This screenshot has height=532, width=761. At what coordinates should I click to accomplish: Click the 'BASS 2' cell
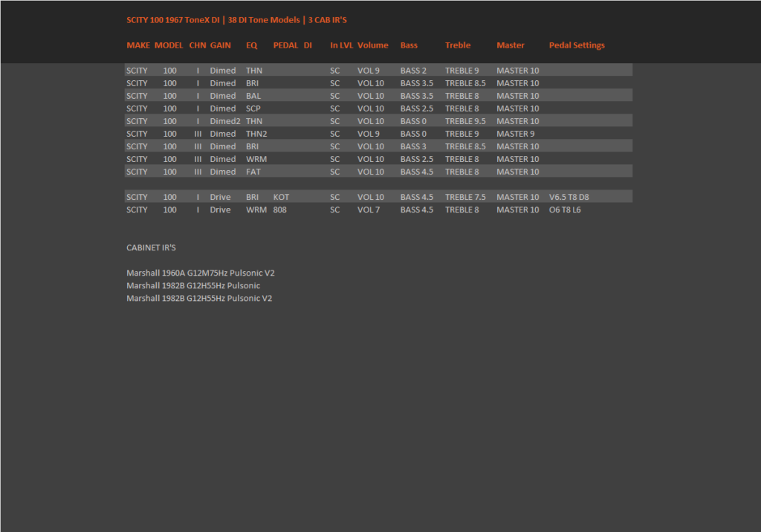[x=413, y=71]
